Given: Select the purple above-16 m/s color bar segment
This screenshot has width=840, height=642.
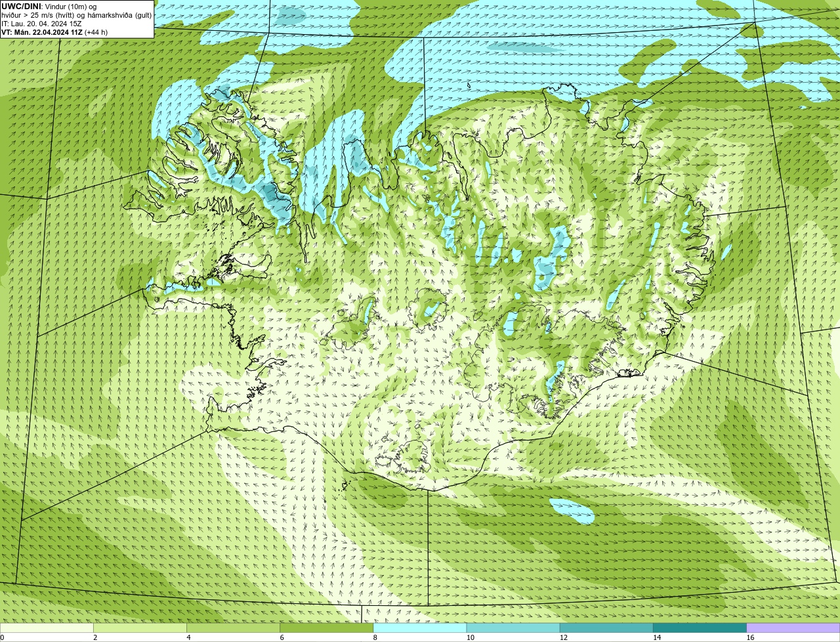Looking at the screenshot, I should pyautogui.click(x=793, y=628).
